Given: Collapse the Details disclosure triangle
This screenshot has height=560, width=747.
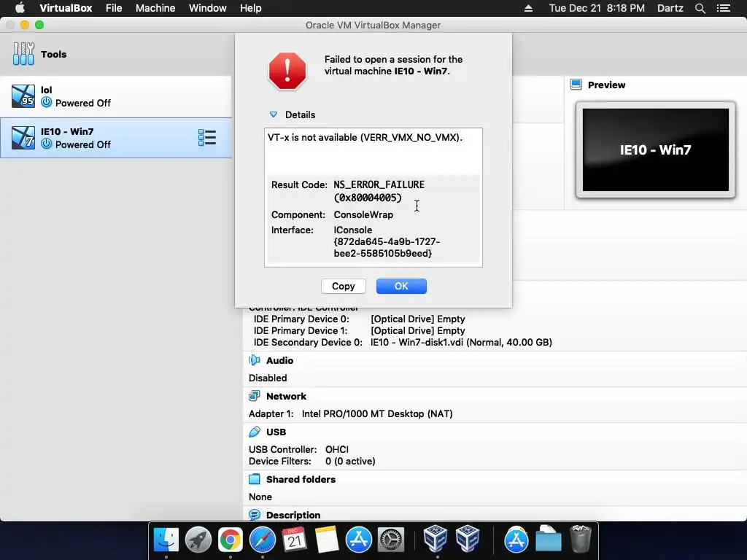Looking at the screenshot, I should click(x=274, y=114).
